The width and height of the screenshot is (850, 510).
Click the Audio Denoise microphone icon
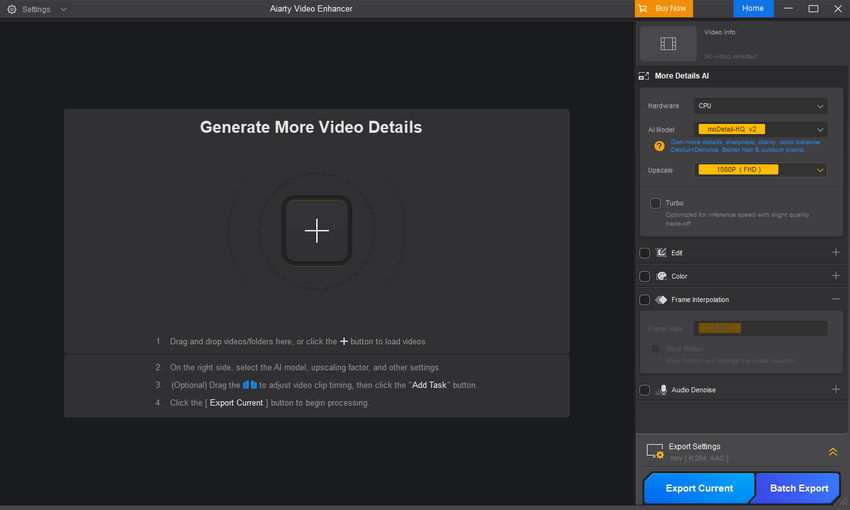(x=661, y=390)
